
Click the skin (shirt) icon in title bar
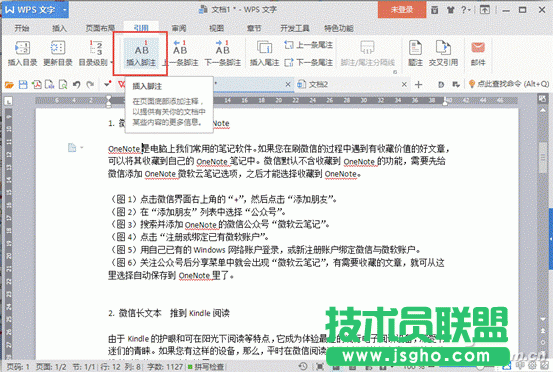pos(450,10)
